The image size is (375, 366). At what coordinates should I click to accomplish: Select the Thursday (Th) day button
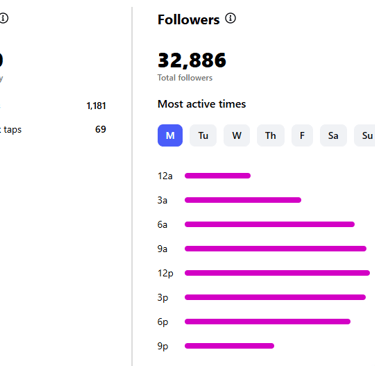click(270, 135)
